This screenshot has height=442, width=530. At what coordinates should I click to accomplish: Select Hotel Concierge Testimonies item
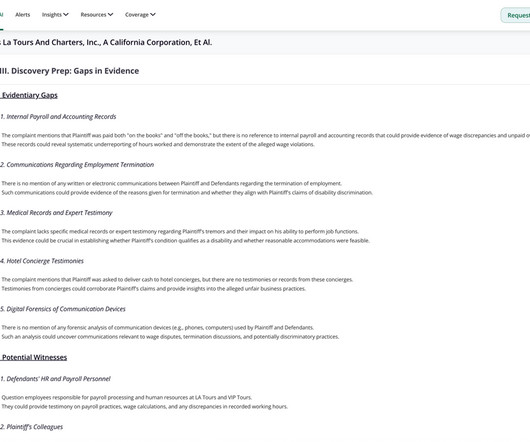(x=42, y=261)
